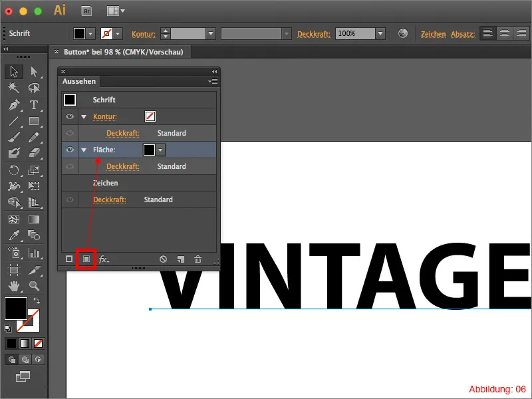
Task: Click Kontur none swatch in Aussehen panel
Action: (x=150, y=116)
